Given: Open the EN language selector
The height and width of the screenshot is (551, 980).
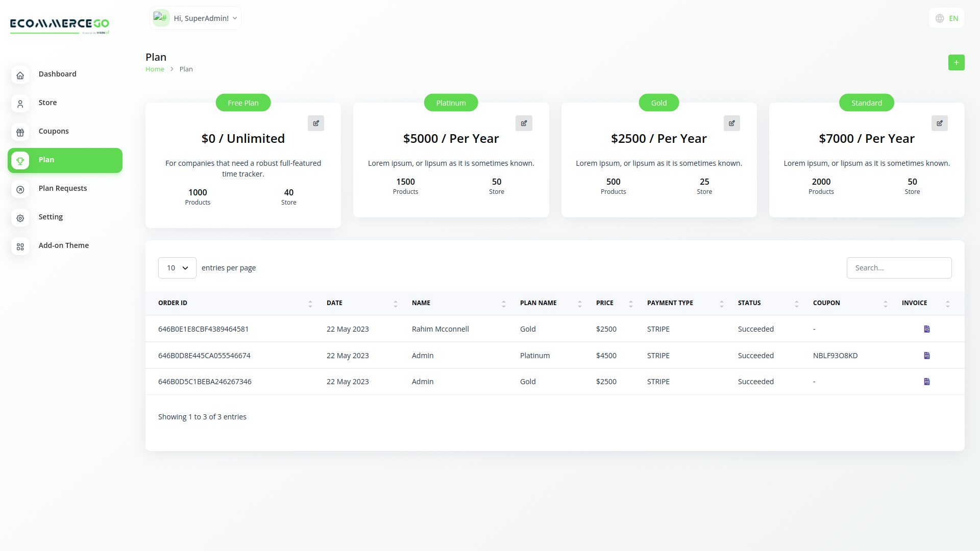Looking at the screenshot, I should tap(953, 18).
